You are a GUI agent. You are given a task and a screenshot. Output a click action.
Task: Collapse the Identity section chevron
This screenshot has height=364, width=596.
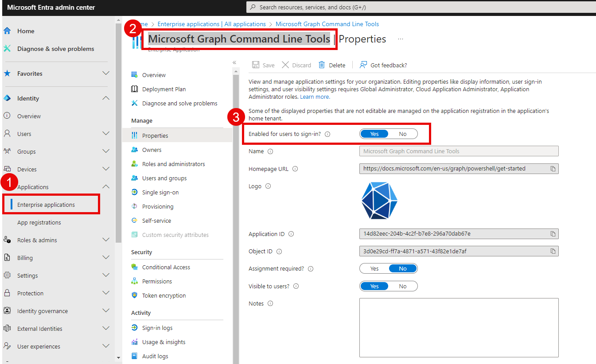[105, 98]
